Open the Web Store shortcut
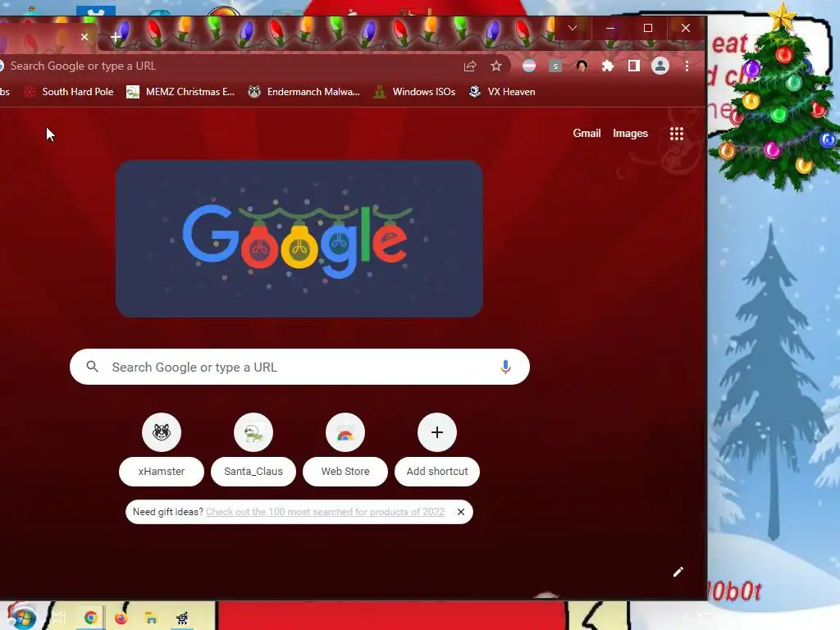This screenshot has height=630, width=840. [x=345, y=449]
